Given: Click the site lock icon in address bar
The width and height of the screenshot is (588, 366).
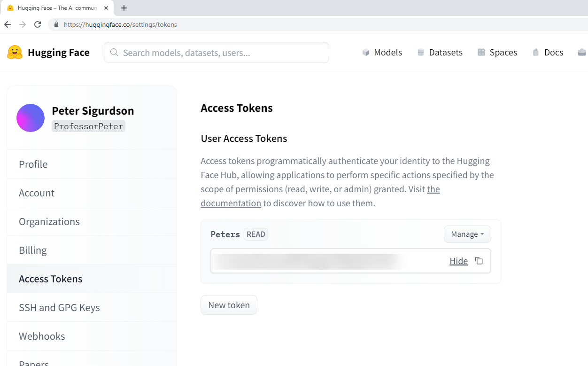Looking at the screenshot, I should click(x=56, y=24).
